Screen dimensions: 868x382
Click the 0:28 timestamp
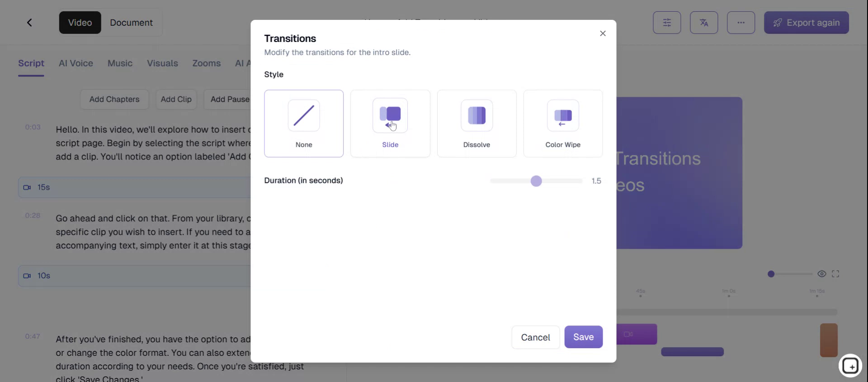click(x=33, y=216)
